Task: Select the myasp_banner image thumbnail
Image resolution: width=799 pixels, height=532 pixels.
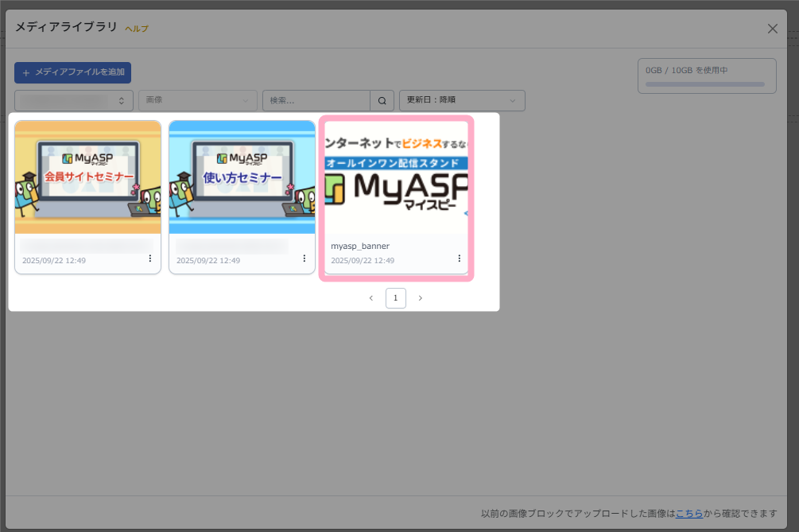Action: pos(396,177)
